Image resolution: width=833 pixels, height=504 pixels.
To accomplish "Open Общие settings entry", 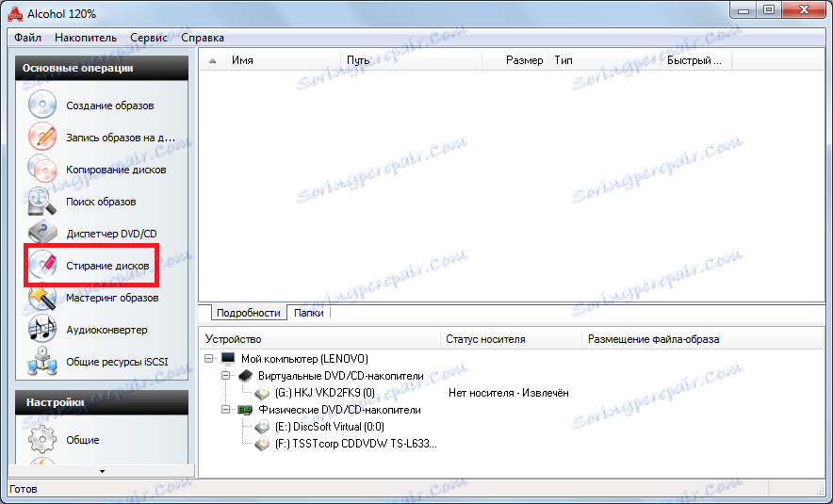I will 82,440.
